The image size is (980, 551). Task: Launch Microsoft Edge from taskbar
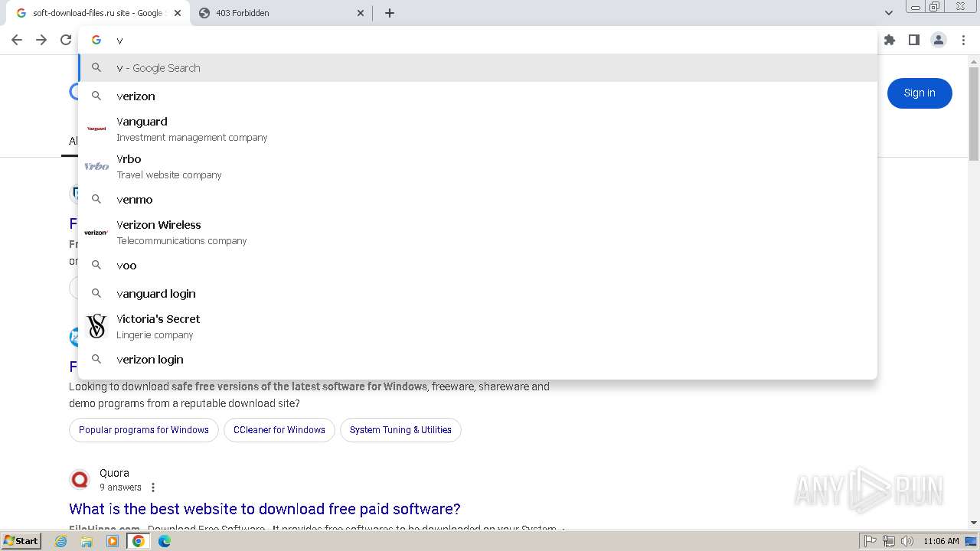(x=165, y=541)
